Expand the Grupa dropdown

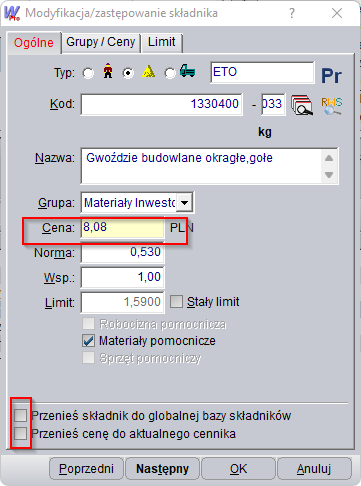(184, 203)
